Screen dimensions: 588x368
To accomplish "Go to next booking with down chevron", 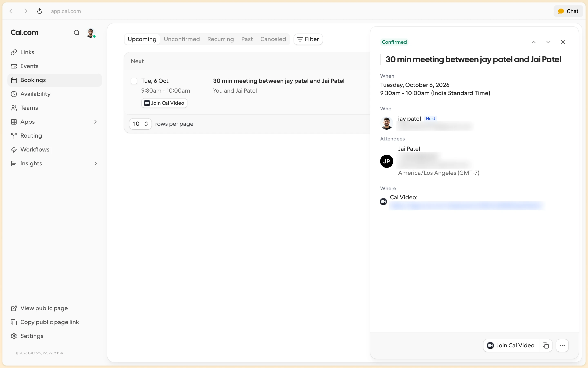I will [x=548, y=42].
